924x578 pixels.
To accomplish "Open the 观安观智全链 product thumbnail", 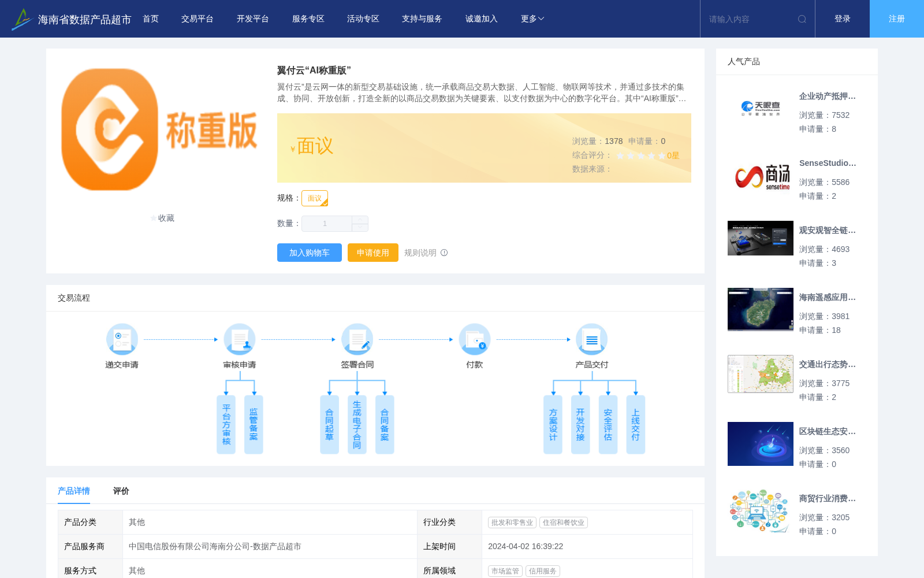I will click(x=761, y=238).
